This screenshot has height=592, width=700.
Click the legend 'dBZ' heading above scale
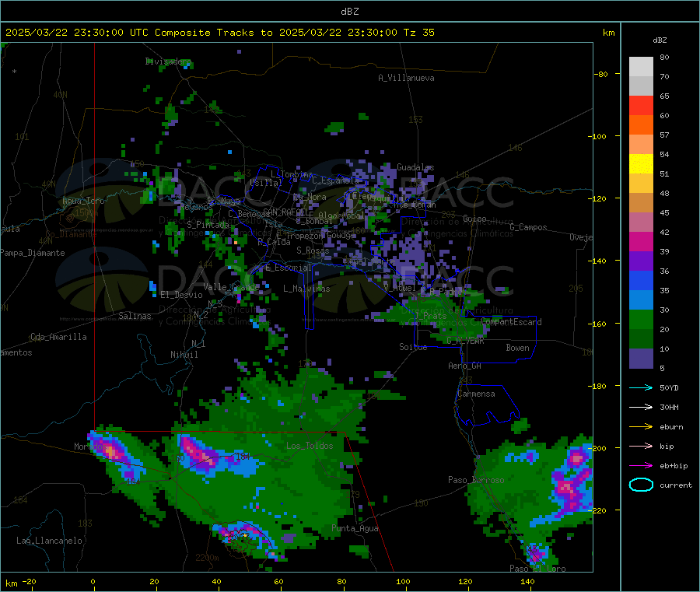coord(660,40)
